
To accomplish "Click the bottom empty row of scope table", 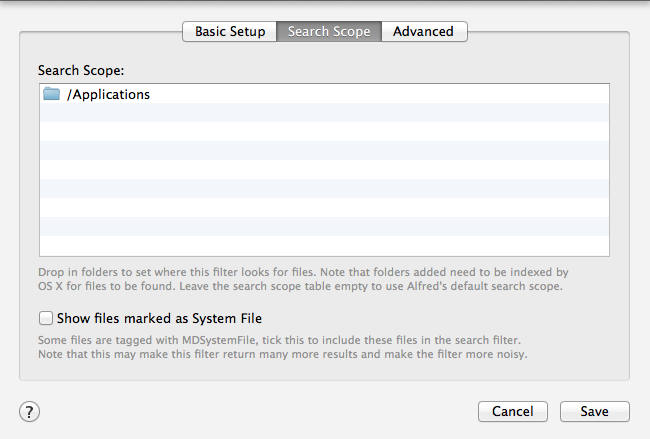I will (x=325, y=246).
